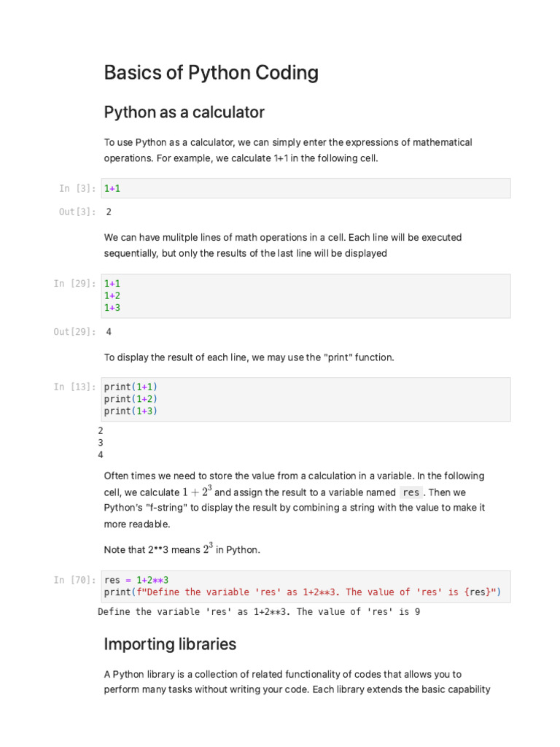Click the "Python as a calculator" heading

184,112
